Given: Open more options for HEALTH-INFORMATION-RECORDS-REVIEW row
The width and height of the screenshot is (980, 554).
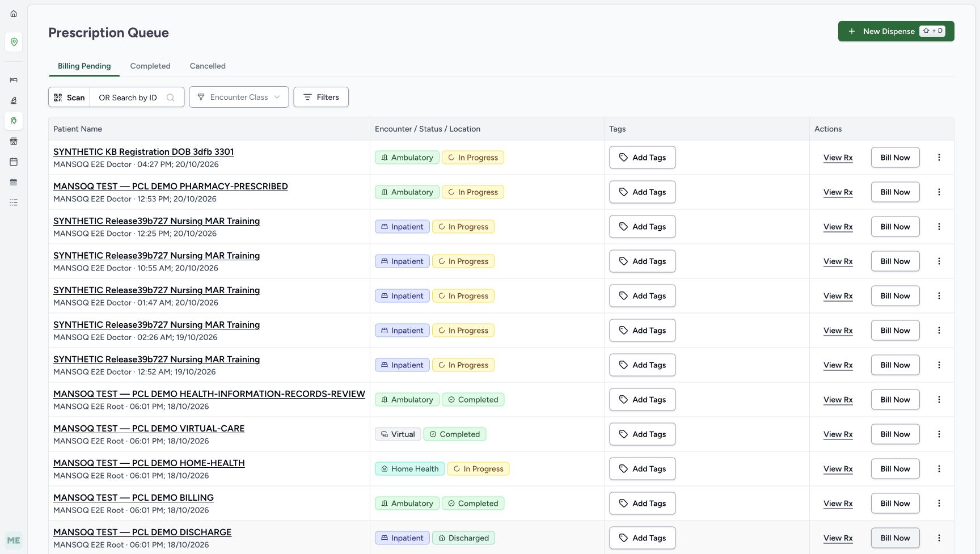Looking at the screenshot, I should [x=939, y=400].
